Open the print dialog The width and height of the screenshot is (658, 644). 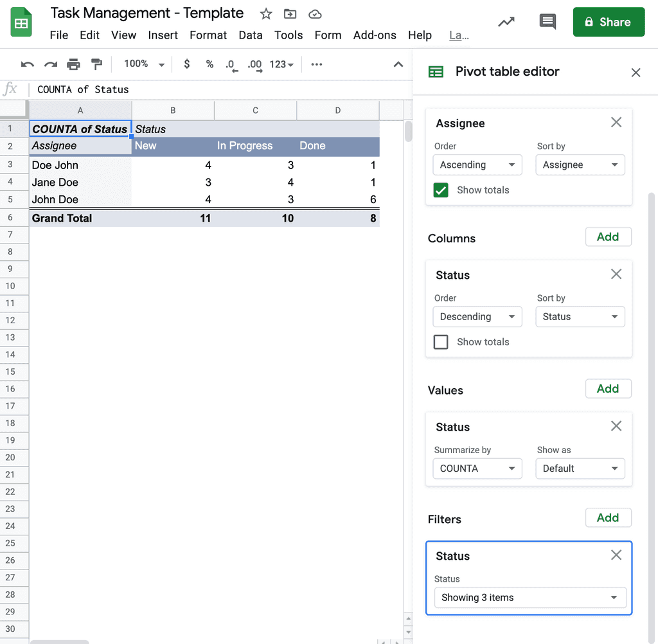point(73,64)
